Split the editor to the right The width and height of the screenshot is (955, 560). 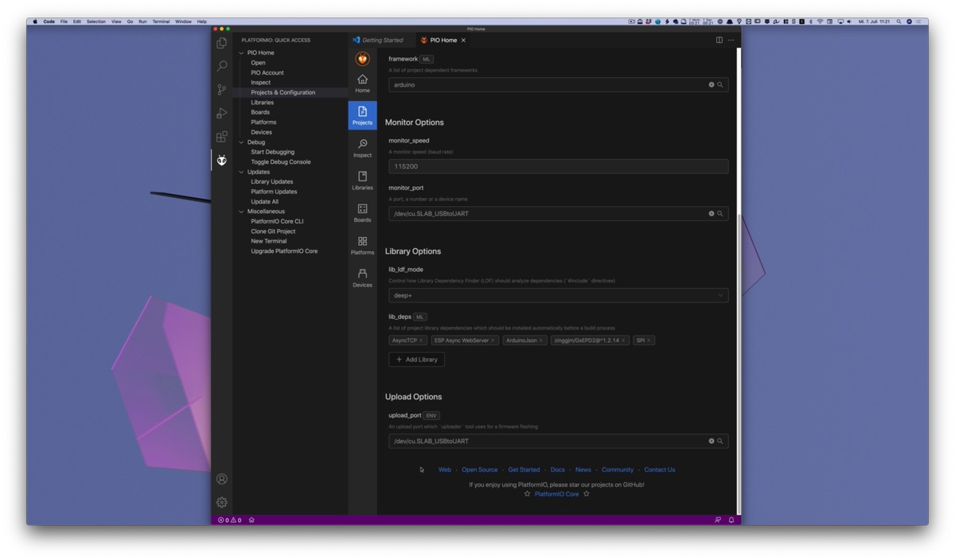pos(719,40)
